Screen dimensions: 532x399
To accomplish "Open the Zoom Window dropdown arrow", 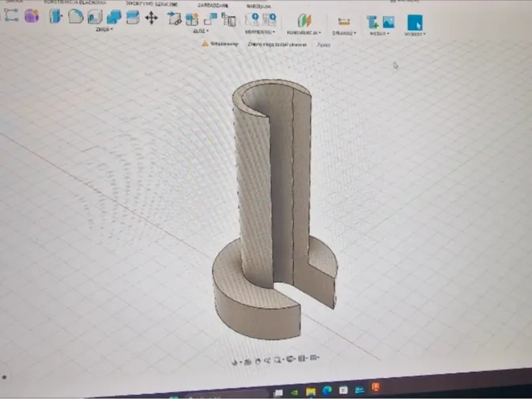I will [x=283, y=359].
